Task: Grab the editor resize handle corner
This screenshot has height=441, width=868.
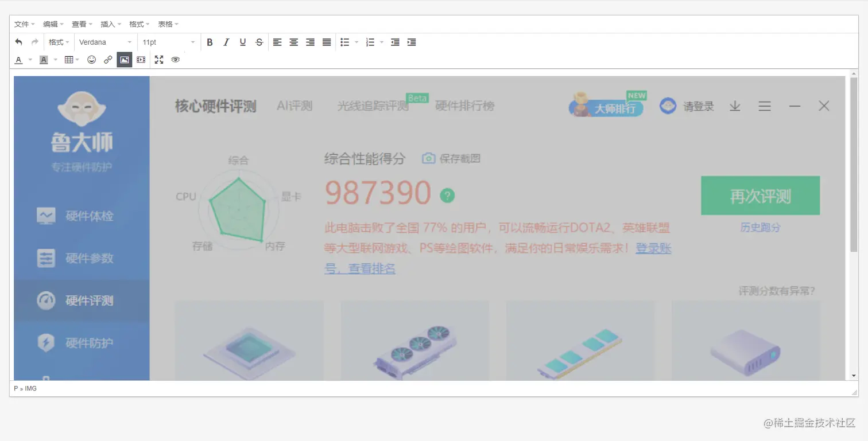Action: [854, 392]
